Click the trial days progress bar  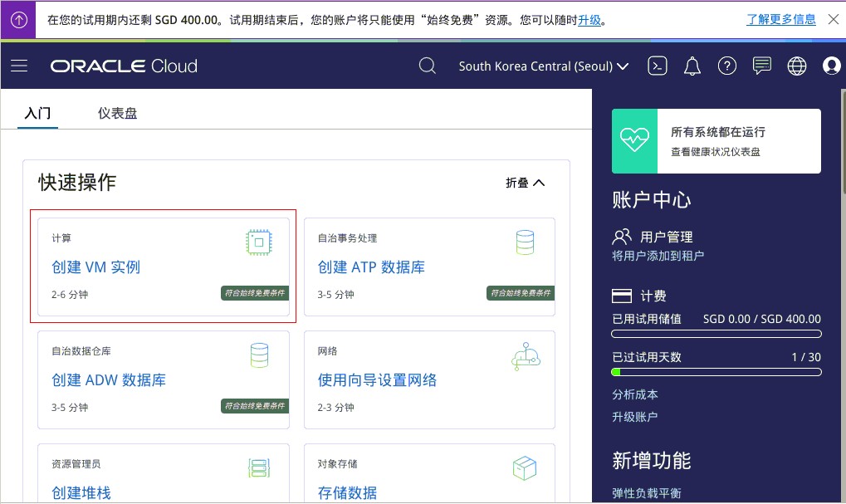point(716,372)
